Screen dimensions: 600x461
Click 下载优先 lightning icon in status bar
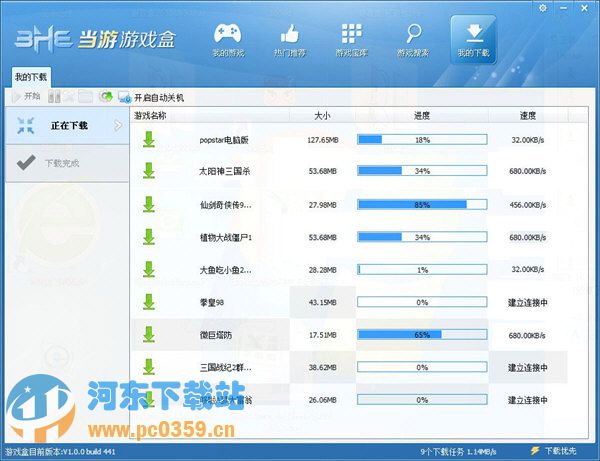535,451
